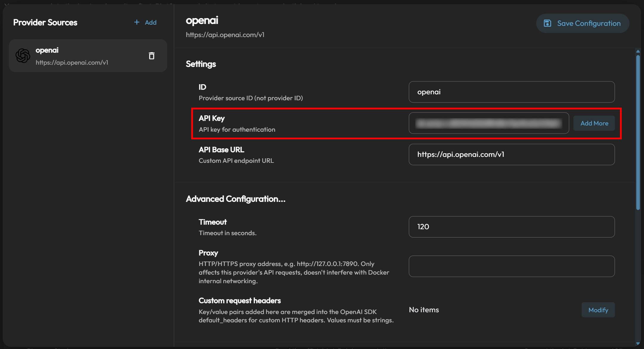The image size is (644, 349).
Task: Click the 'API Key' label
Action: pos(211,118)
